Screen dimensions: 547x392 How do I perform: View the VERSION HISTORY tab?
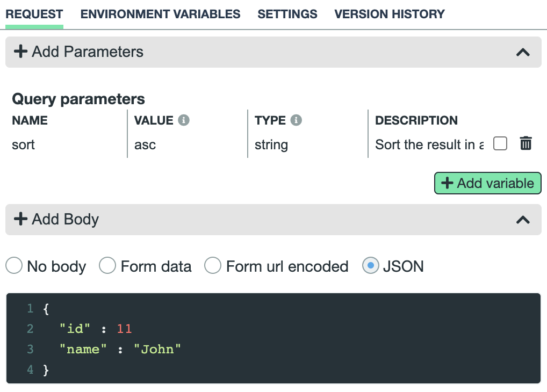tap(389, 14)
